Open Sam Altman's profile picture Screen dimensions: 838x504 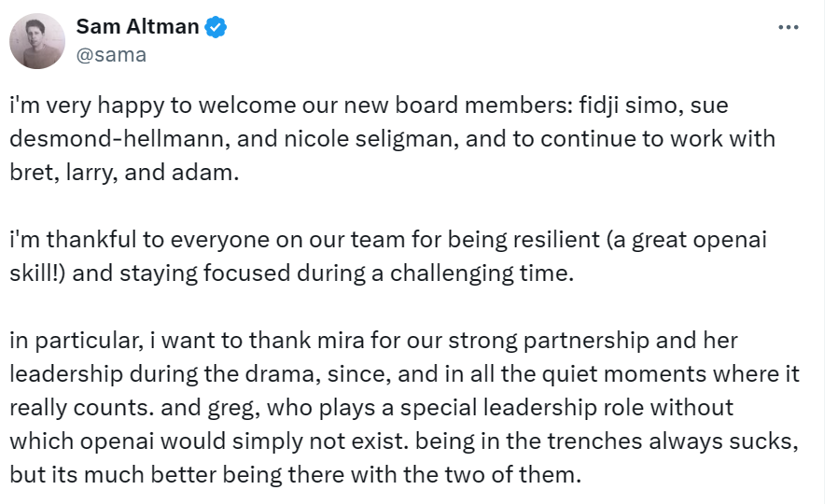coord(37,41)
